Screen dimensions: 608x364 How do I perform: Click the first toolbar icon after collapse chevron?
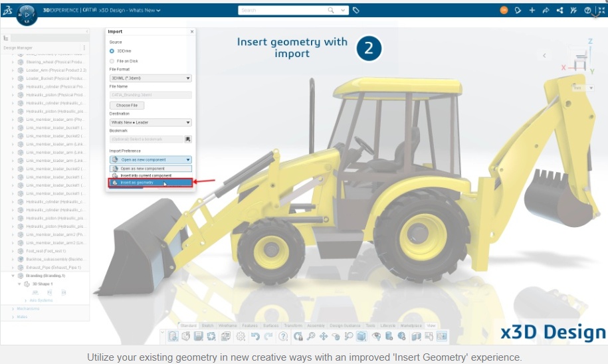point(173,336)
